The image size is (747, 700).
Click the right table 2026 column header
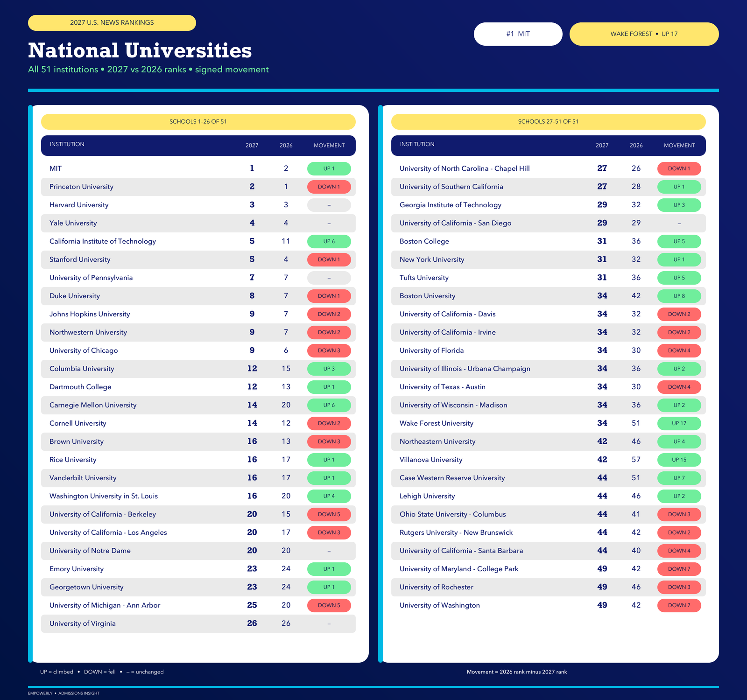pyautogui.click(x=636, y=146)
